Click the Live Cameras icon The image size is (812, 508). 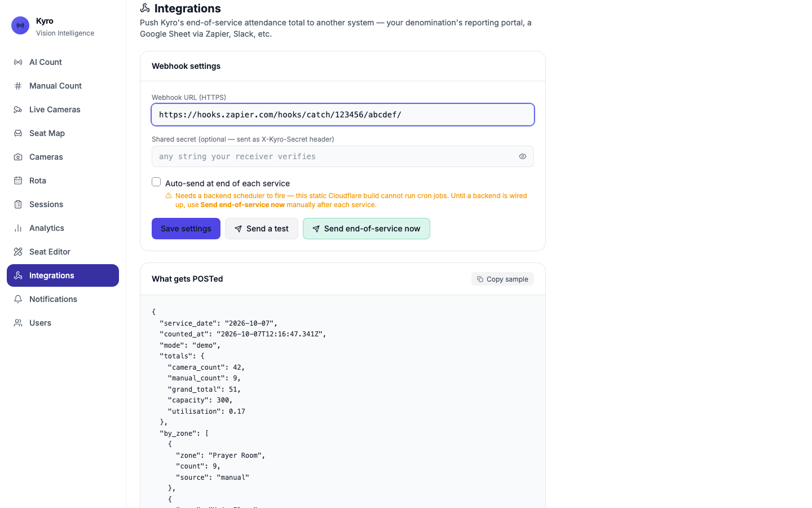pos(18,110)
